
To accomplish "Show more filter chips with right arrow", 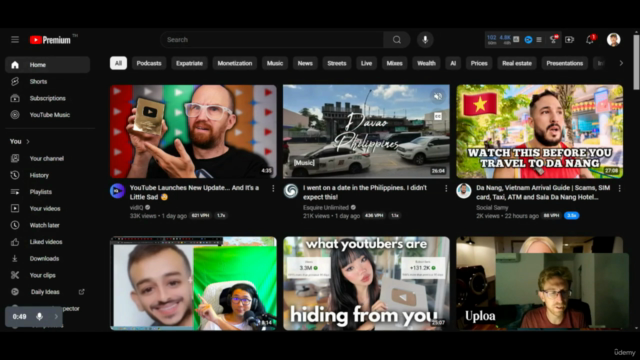I will click(621, 63).
